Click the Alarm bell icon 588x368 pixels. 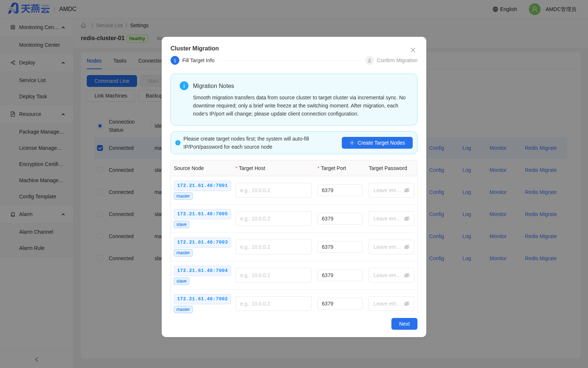point(13,214)
